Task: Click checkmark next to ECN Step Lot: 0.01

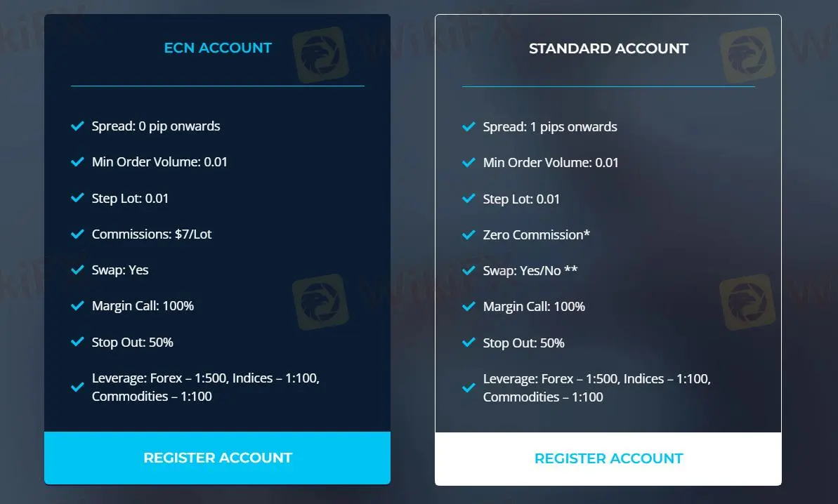Action: click(77, 199)
